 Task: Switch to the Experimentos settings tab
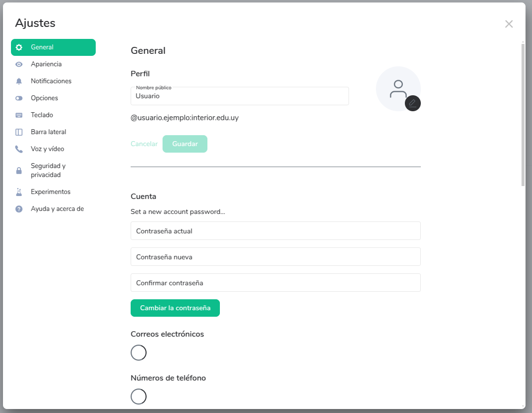50,192
